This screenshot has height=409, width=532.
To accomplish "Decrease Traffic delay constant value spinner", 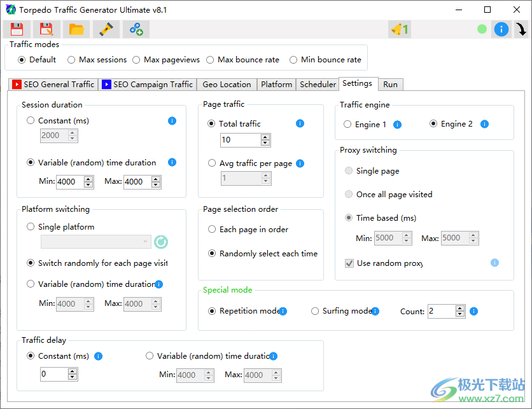I will tap(73, 377).
